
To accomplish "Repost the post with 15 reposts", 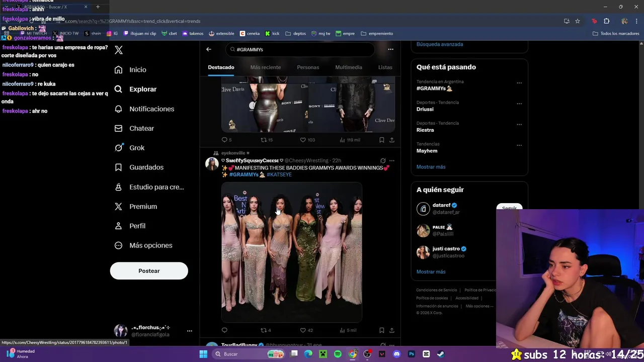I will coord(267,140).
